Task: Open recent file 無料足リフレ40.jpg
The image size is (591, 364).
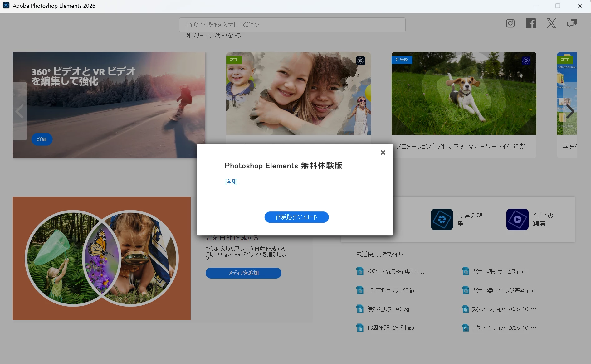Action: (x=388, y=309)
